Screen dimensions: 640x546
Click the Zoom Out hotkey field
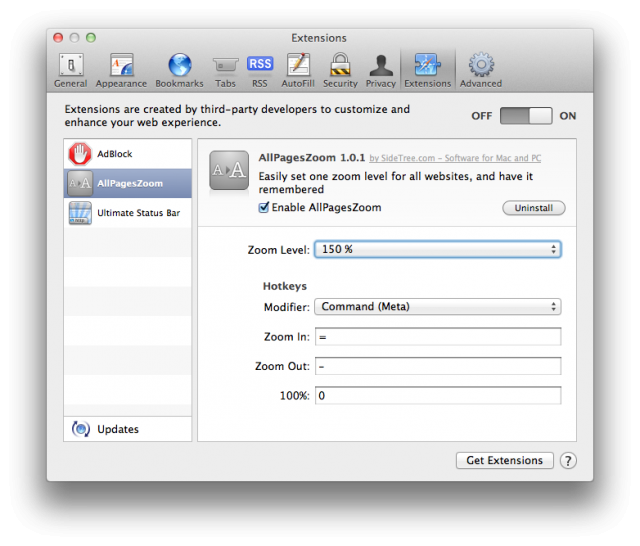point(438,366)
